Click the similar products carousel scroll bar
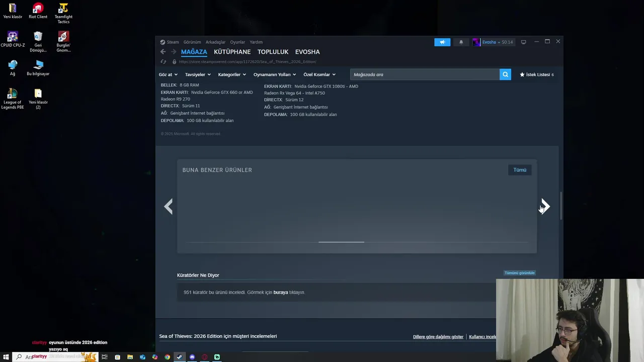The width and height of the screenshot is (644, 362). coord(341,242)
